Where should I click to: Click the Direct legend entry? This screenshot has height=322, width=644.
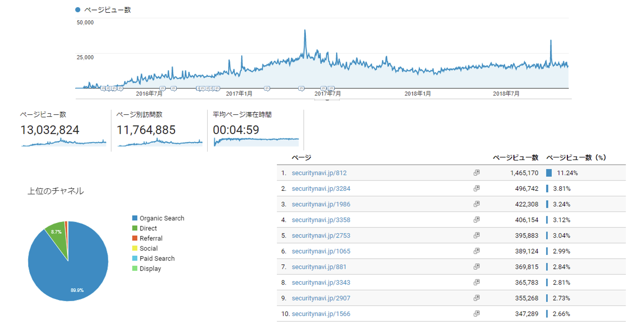pos(148,229)
